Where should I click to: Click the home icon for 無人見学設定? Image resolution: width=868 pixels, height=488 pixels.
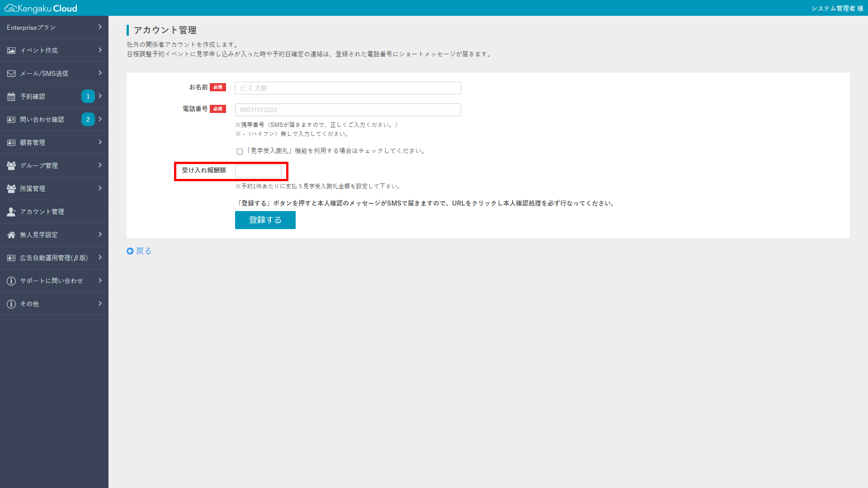point(11,235)
